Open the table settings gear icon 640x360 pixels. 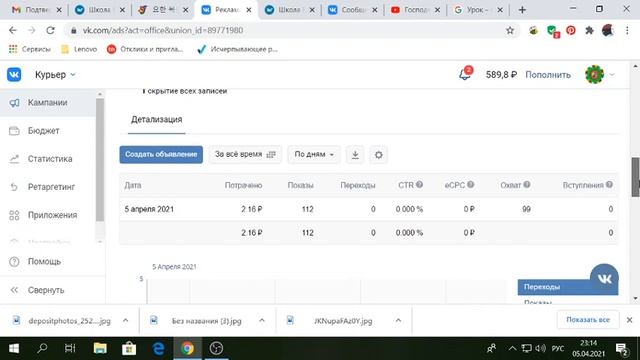pyautogui.click(x=378, y=155)
